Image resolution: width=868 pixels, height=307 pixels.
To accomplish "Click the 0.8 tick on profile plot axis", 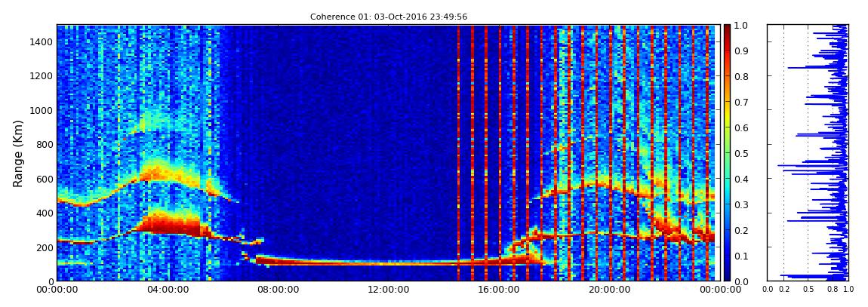I will 832,290.
